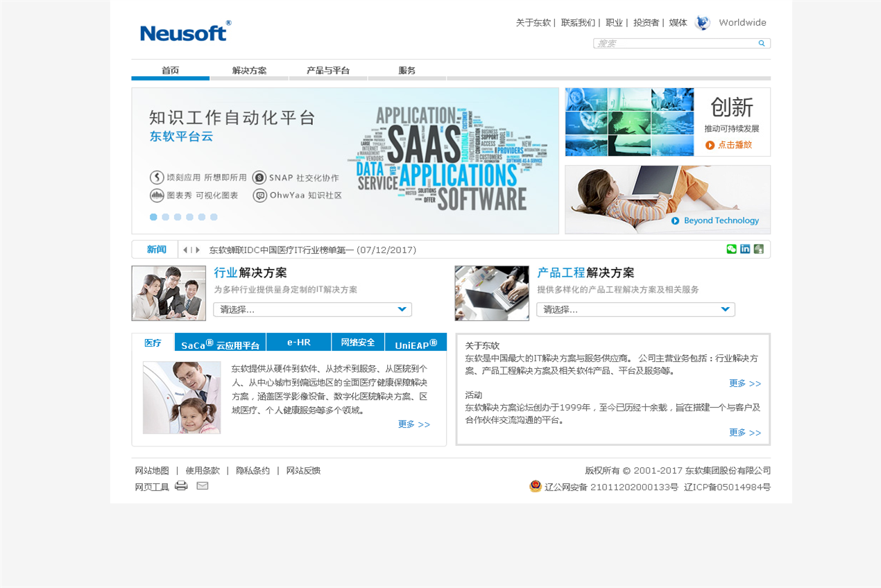The height and width of the screenshot is (588, 881).
Task: Open the LinkedIn icon in news bar
Action: (x=745, y=249)
